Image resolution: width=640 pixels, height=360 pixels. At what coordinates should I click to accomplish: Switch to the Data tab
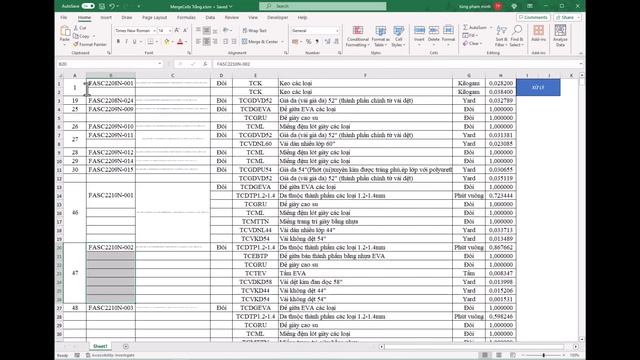click(210, 18)
